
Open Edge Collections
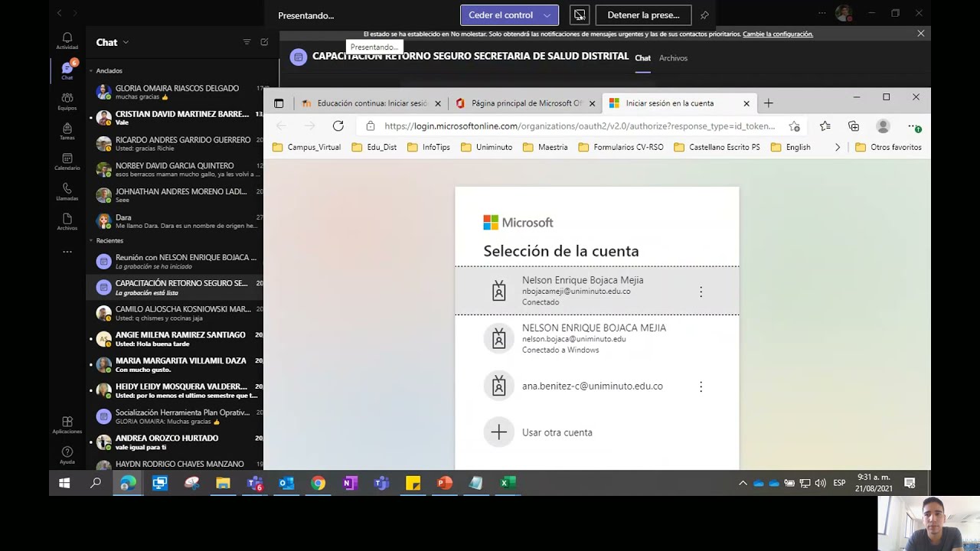854,126
